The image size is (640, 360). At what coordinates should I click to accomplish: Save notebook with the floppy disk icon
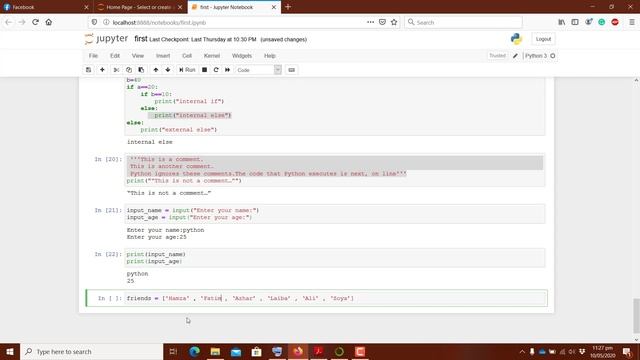click(89, 70)
